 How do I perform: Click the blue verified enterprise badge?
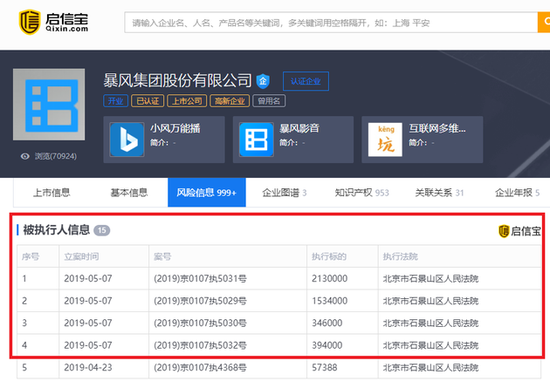263,81
